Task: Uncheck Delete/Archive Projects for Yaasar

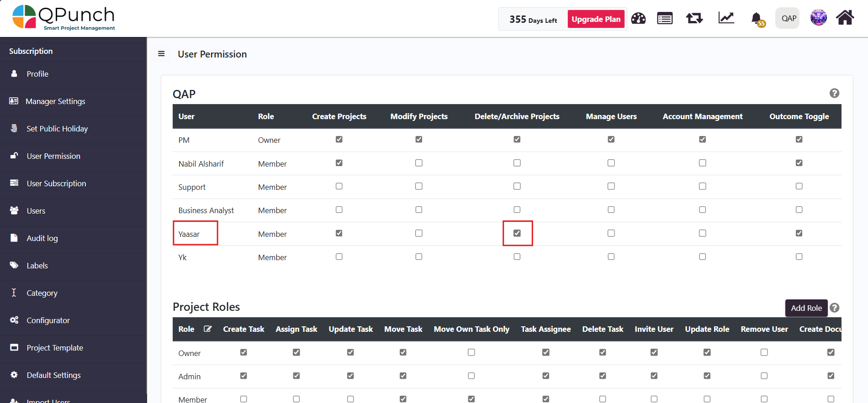Action: click(x=517, y=233)
